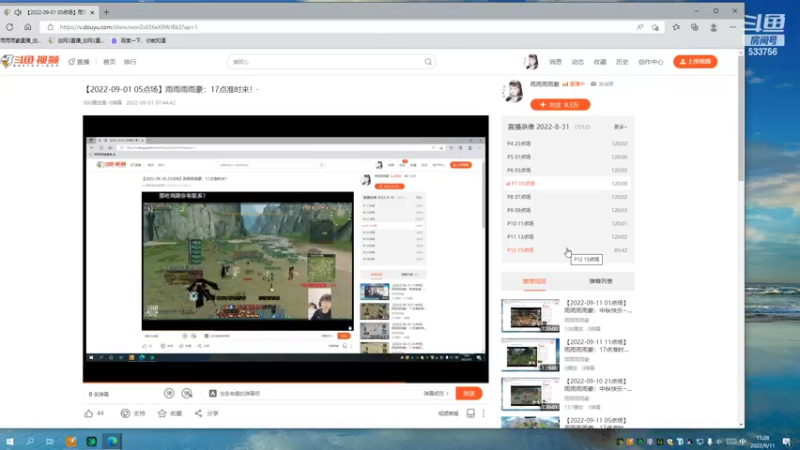Play episode P11 13点场
This screenshot has width=800, height=450.
[x=567, y=236]
